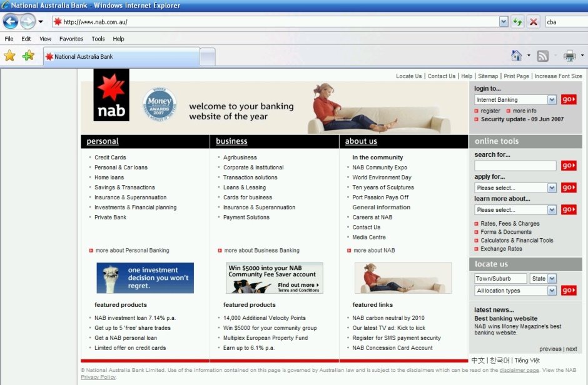Image resolution: width=588 pixels, height=385 pixels.
Task: Open NAB carbon neutral by 2010 link
Action: pos(388,318)
